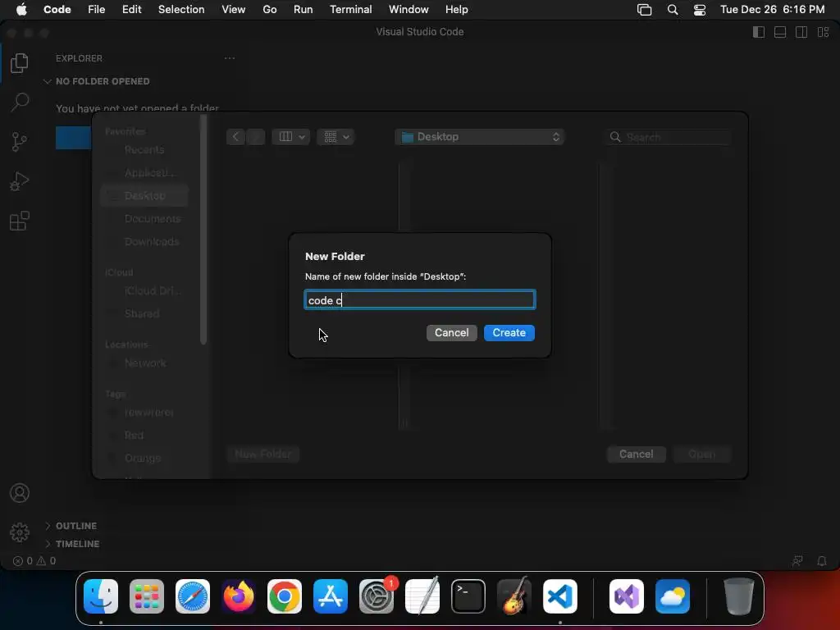Open the Extensions view
The height and width of the screenshot is (630, 840).
click(20, 221)
